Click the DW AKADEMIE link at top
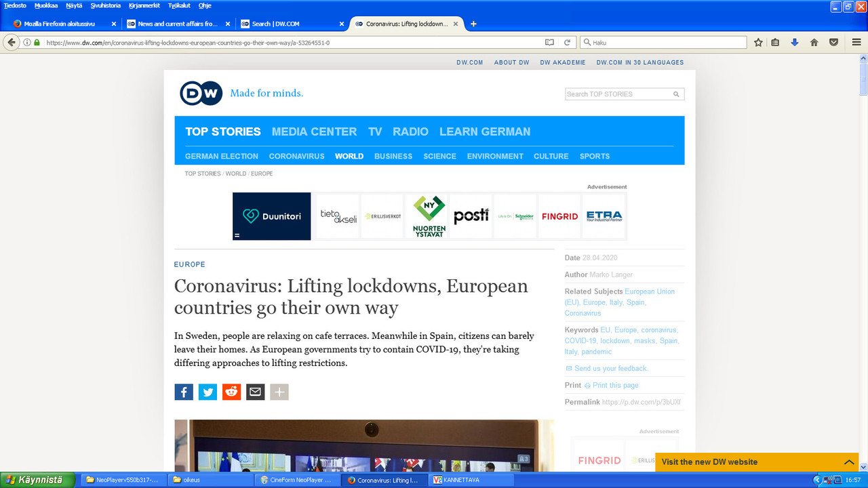The width and height of the screenshot is (868, 488). tap(563, 62)
